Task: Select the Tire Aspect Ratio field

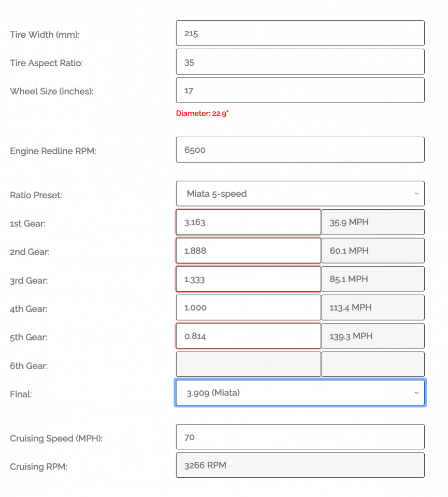Action: pos(300,62)
